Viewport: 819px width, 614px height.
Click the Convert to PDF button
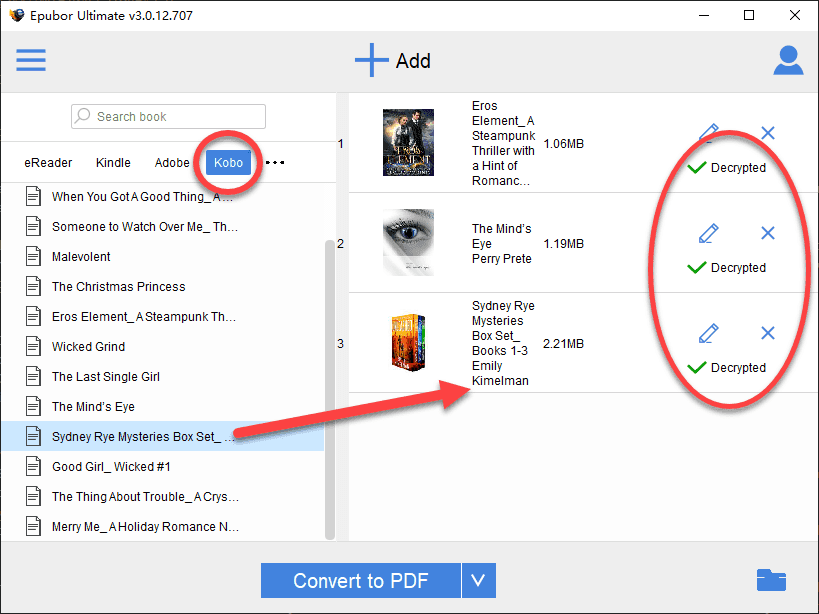[361, 580]
